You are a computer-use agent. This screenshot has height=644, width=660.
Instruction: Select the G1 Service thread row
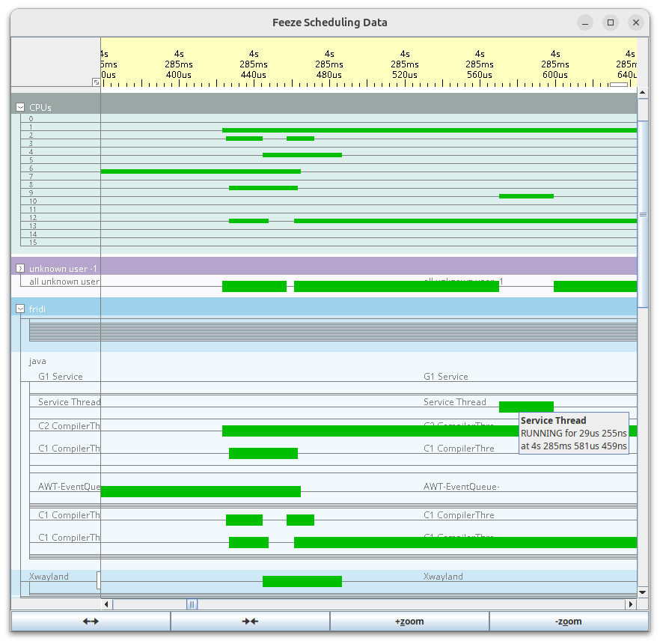tap(60, 377)
